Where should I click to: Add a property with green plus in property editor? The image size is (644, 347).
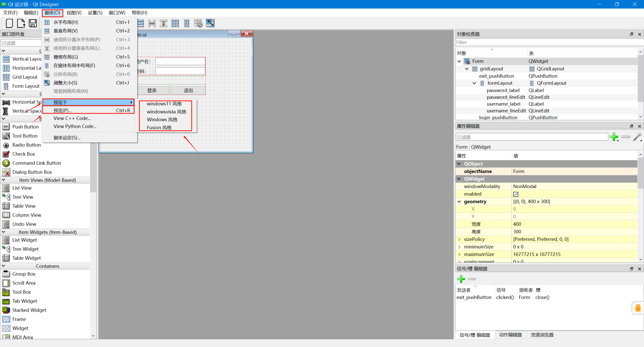point(614,137)
